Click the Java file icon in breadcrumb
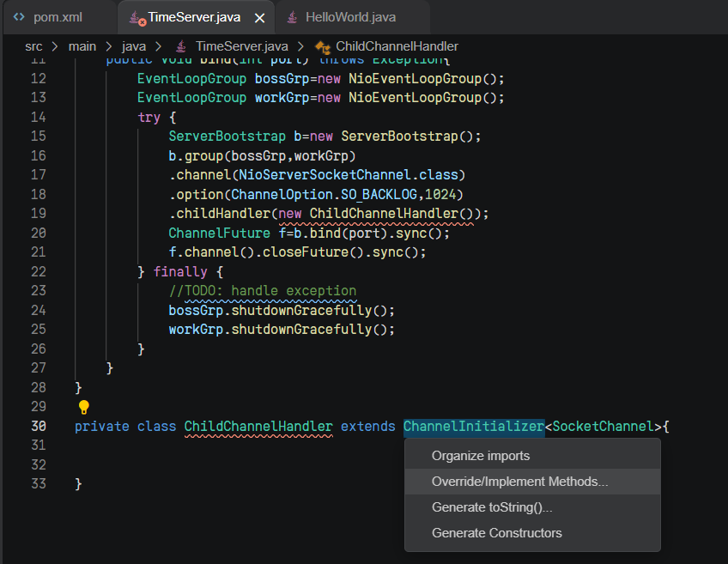 (182, 46)
